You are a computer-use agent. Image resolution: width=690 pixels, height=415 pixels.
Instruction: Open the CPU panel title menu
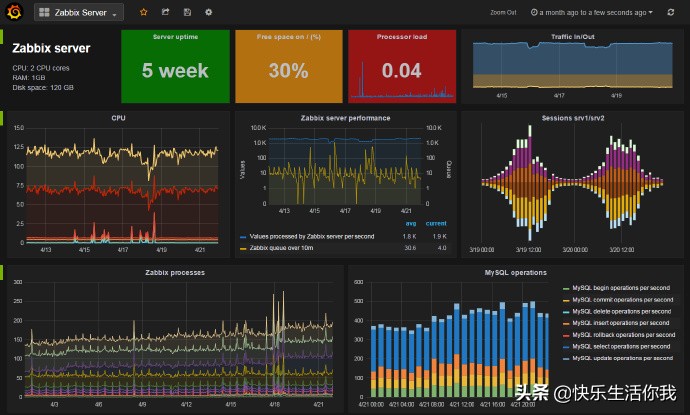click(x=118, y=118)
